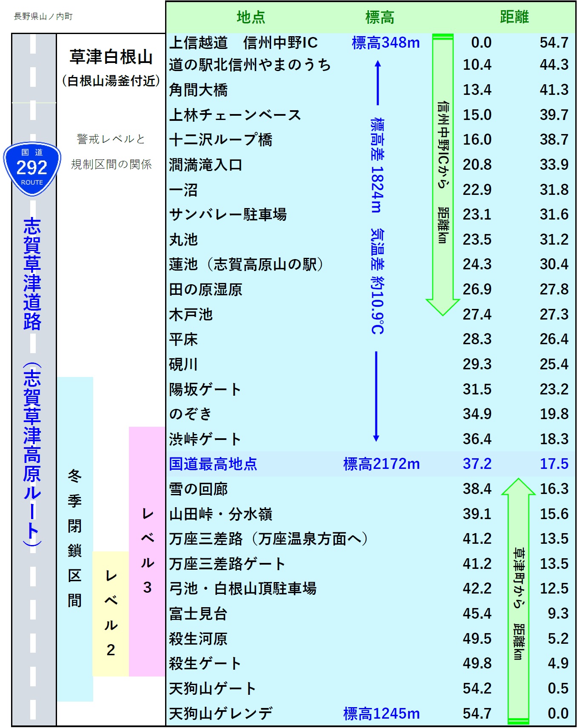Click the 平床 entry
Viewport: 577px width, 728px height.
click(x=183, y=339)
